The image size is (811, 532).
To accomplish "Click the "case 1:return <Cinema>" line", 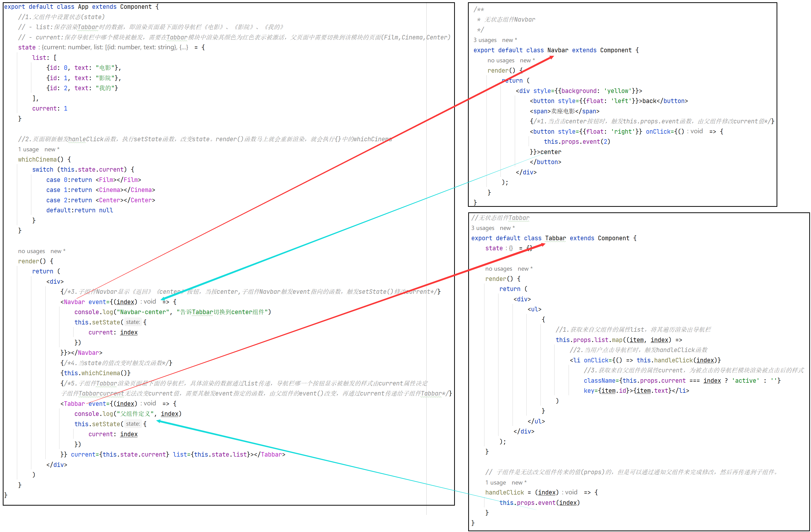I will coord(101,190).
